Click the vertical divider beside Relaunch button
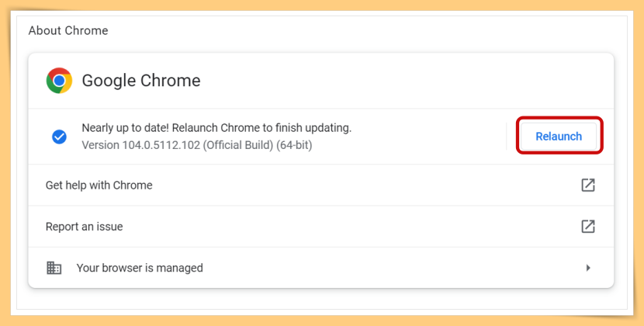Screen dimensions: 644x326 tap(507, 137)
